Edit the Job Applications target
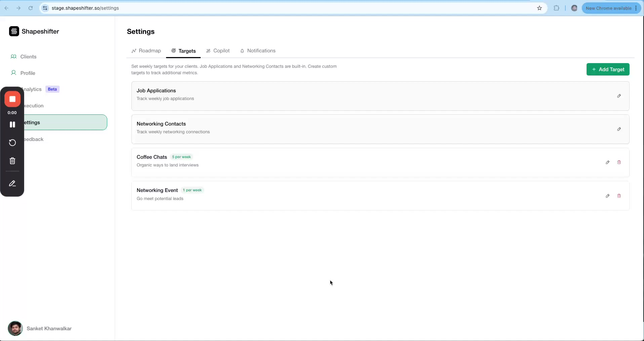644x341 pixels. point(619,96)
